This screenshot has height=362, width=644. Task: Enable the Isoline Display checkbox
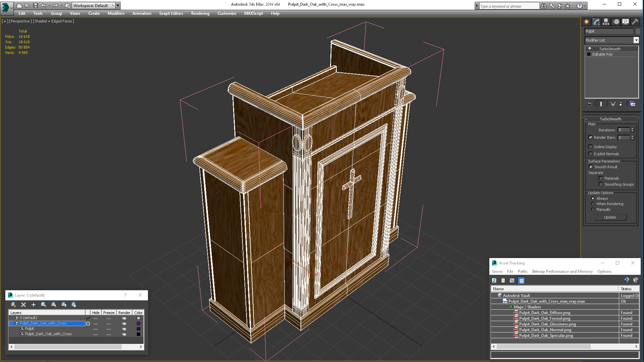tap(591, 147)
